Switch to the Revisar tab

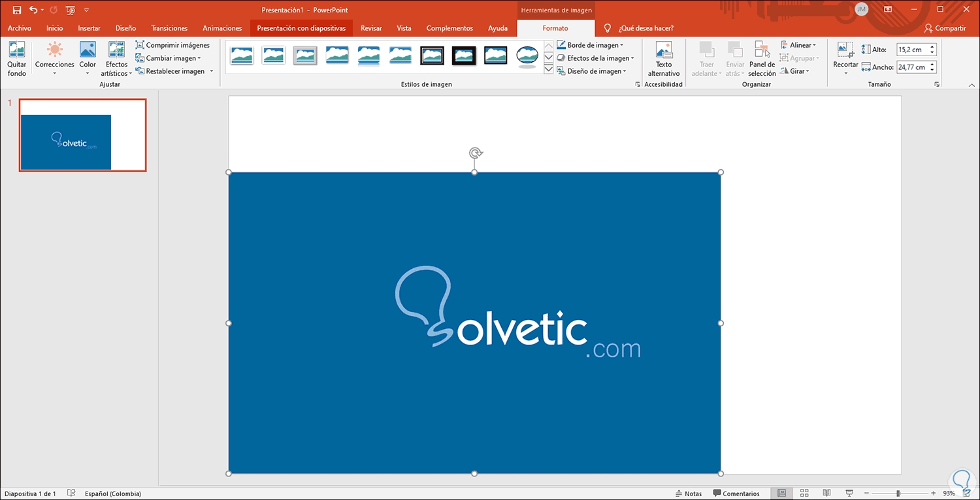point(371,28)
